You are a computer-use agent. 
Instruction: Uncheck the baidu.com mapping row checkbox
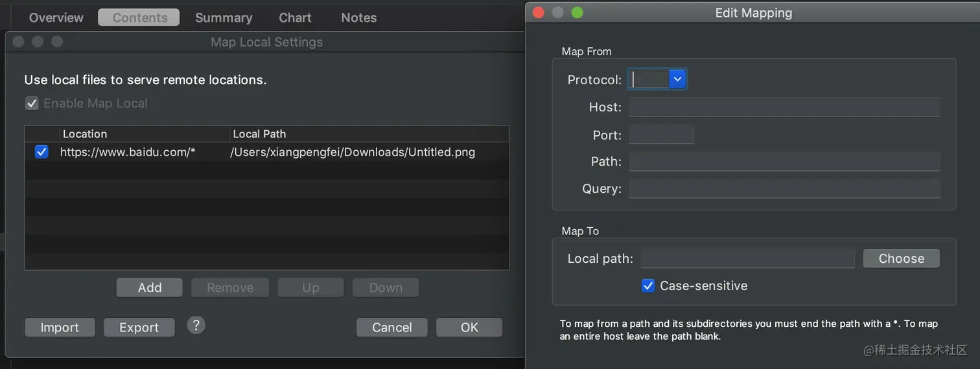coord(42,152)
